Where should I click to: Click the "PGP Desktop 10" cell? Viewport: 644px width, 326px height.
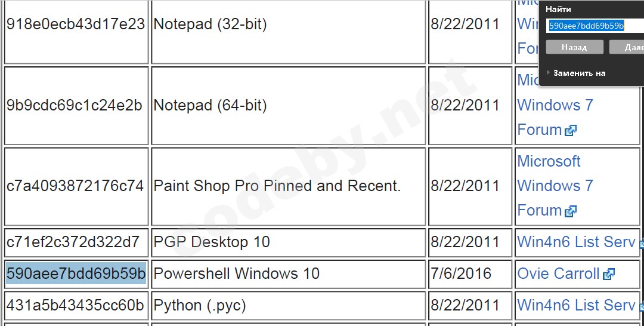[212, 242]
